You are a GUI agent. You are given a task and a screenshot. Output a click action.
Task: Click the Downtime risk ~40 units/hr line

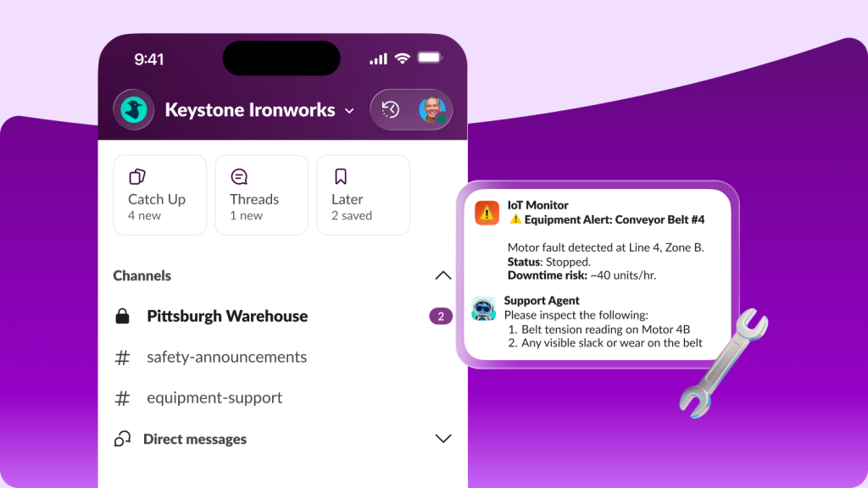point(581,275)
